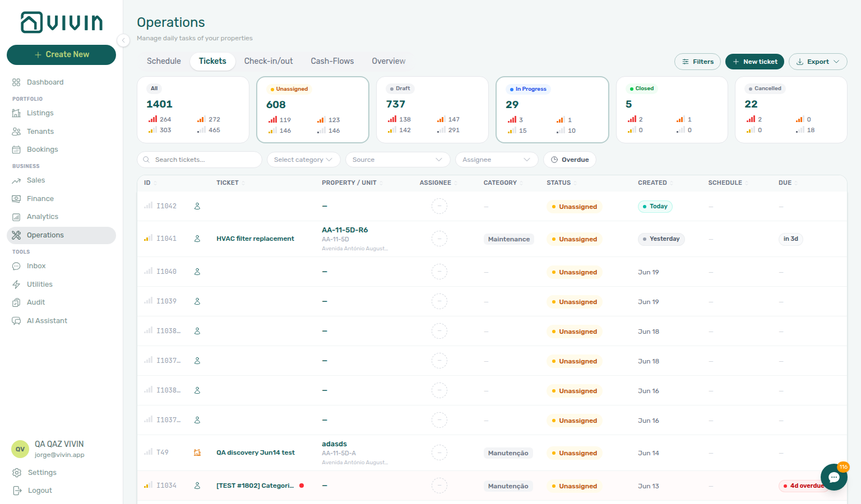This screenshot has height=504, width=861.
Task: Click the VIVIN logo
Action: (62, 22)
